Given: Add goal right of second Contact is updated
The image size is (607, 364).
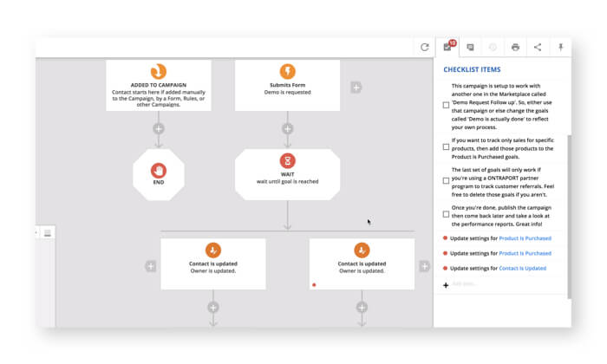Looking at the screenshot, I should point(425,266).
